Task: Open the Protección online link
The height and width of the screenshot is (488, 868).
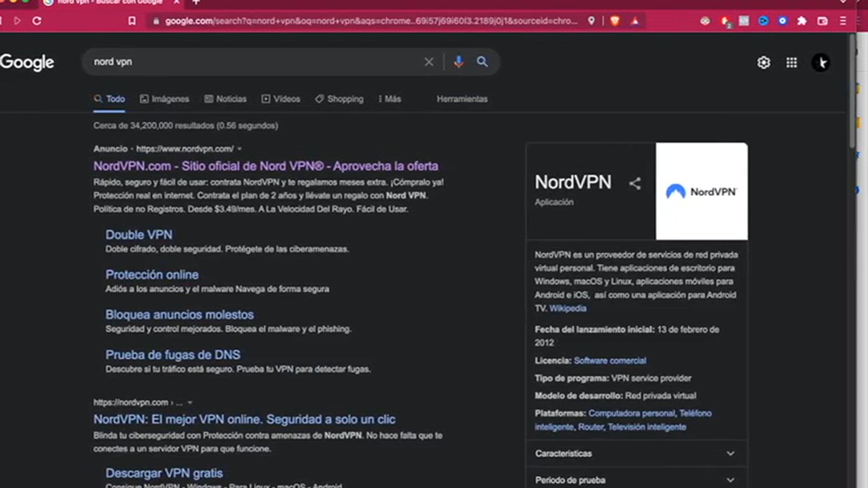Action: tap(152, 275)
